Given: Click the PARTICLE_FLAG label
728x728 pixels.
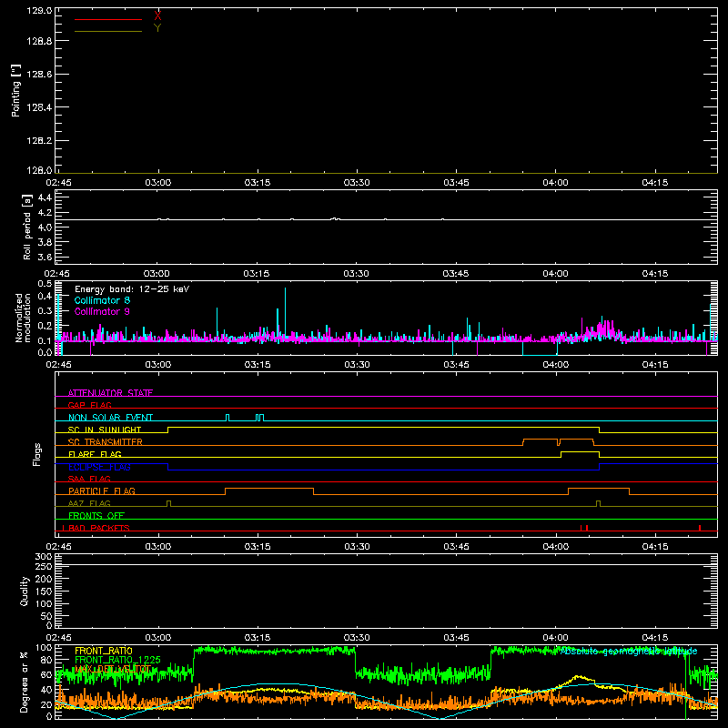Looking at the screenshot, I should pyautogui.click(x=102, y=490).
